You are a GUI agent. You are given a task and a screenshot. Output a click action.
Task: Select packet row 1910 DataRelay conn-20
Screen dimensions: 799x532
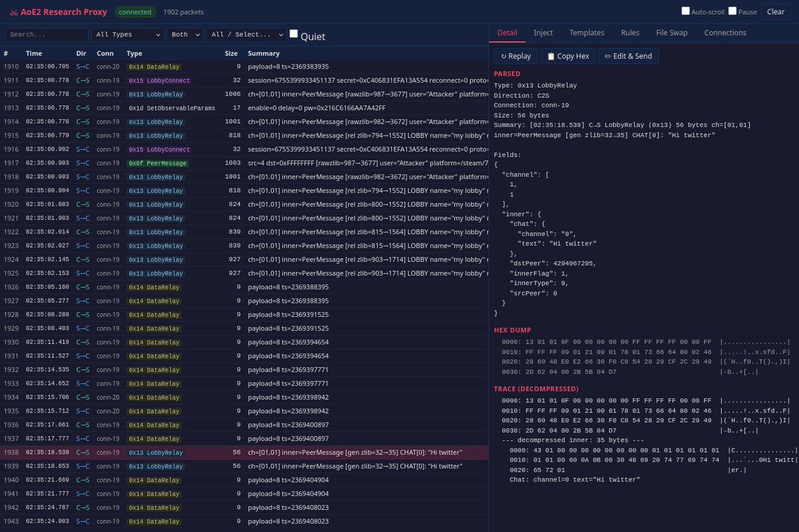[245, 67]
